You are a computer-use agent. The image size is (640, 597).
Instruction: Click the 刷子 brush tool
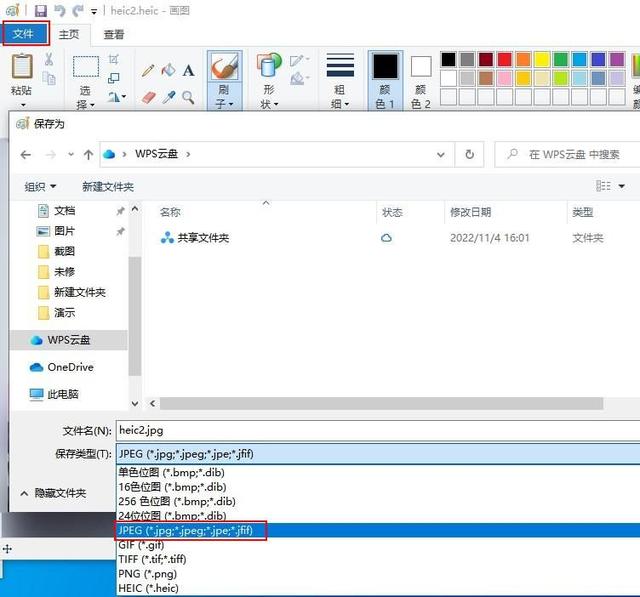[x=224, y=80]
